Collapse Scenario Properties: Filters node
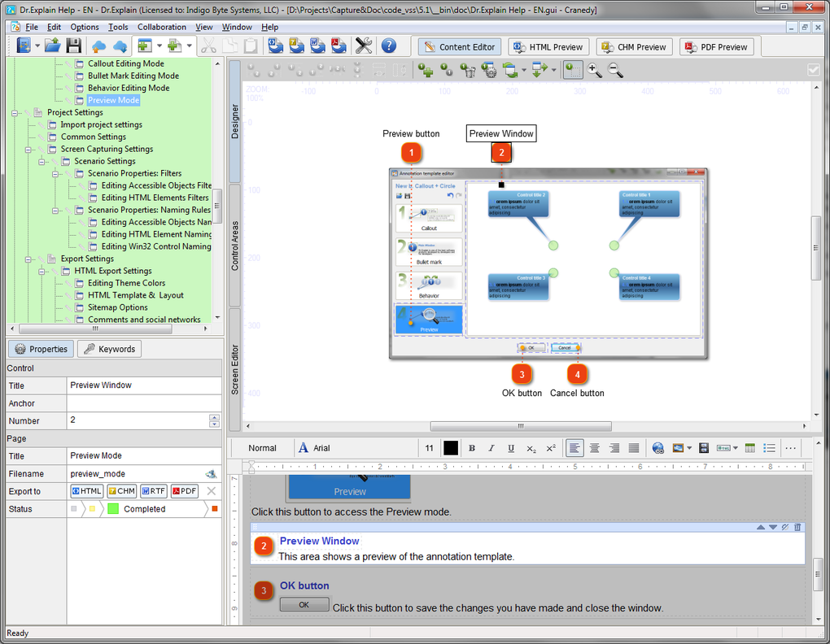 [x=55, y=174]
